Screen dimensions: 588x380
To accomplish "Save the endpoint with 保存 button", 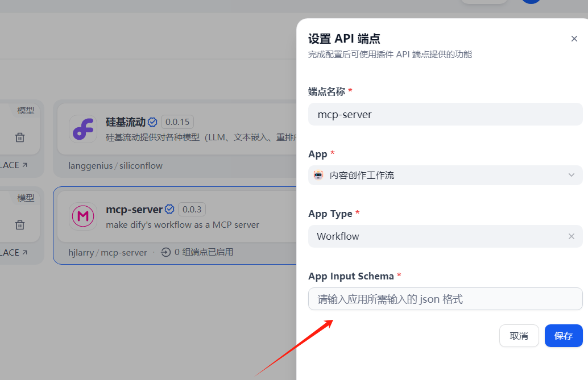I will click(x=563, y=336).
